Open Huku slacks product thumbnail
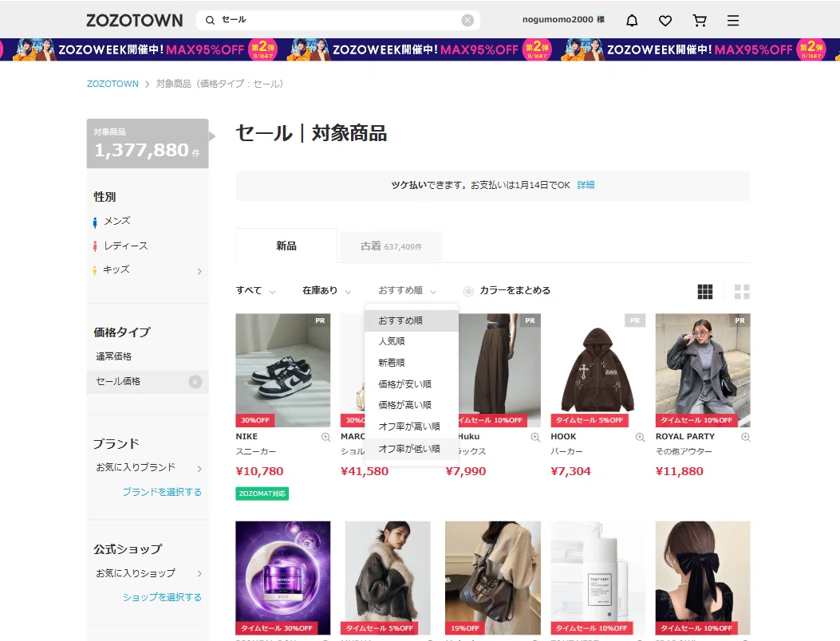840x641 pixels. [500, 370]
